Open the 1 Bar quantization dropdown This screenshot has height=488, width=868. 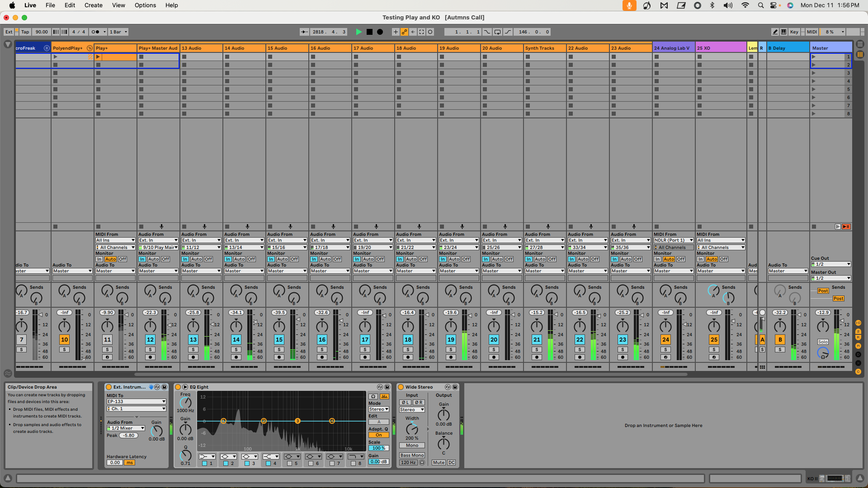click(118, 32)
